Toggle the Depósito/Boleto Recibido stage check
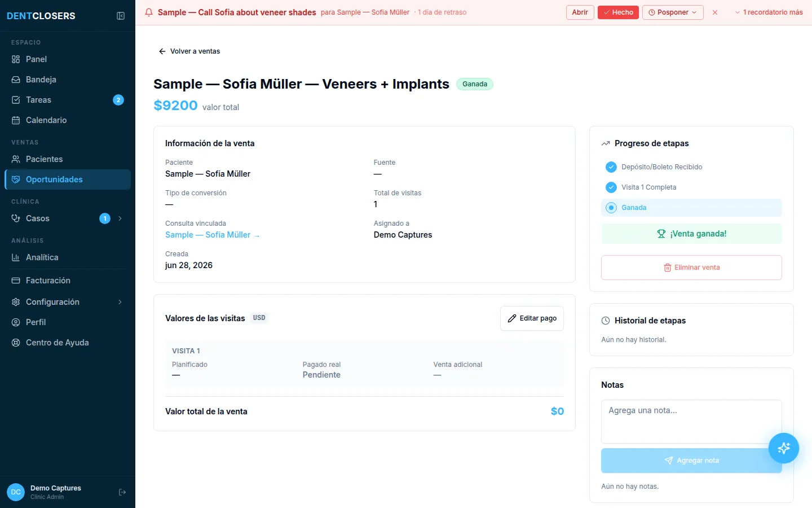This screenshot has height=508, width=812. tap(611, 167)
